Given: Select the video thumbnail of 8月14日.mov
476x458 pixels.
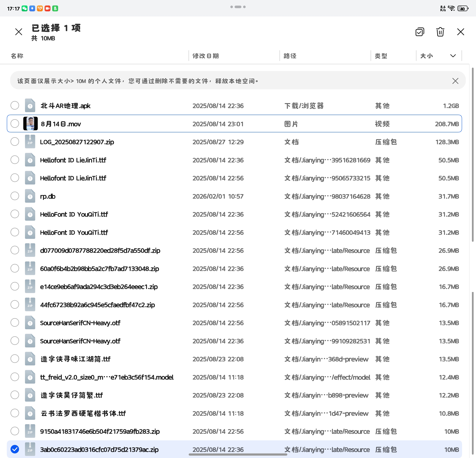Looking at the screenshot, I should [30, 124].
